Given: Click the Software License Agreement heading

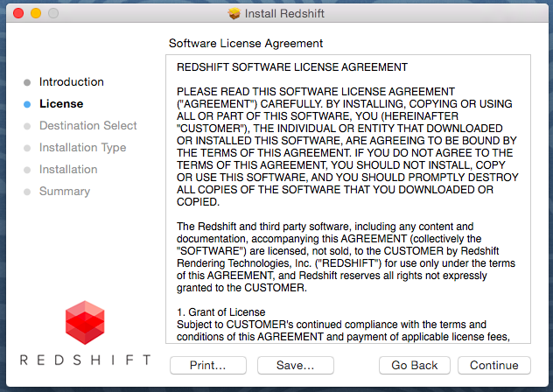Looking at the screenshot, I should click(x=246, y=44).
